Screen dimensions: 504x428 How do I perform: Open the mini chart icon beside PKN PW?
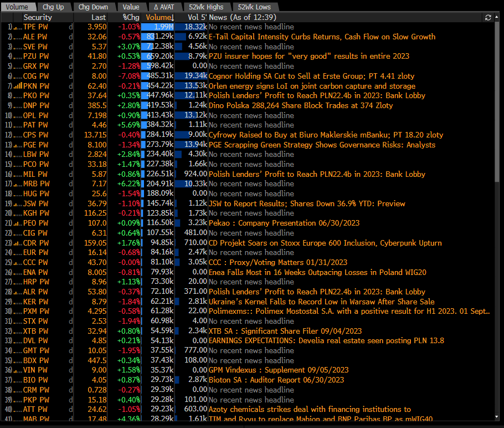point(18,86)
